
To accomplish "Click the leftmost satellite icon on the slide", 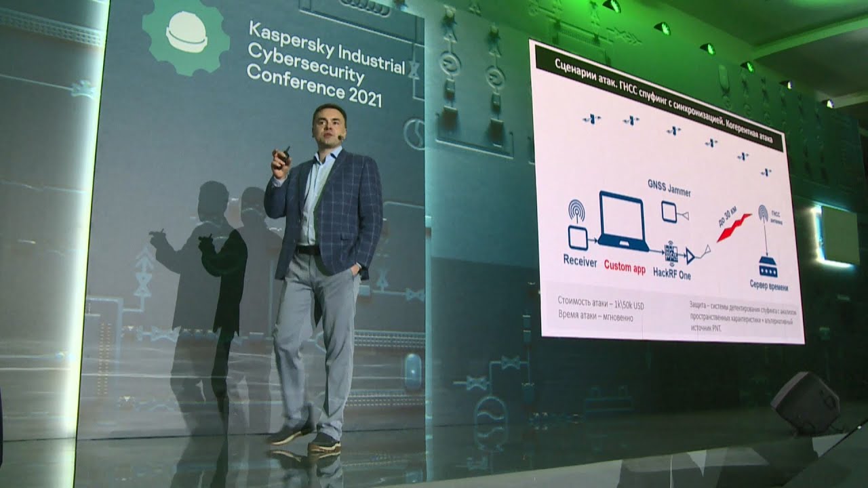I will coord(591,119).
